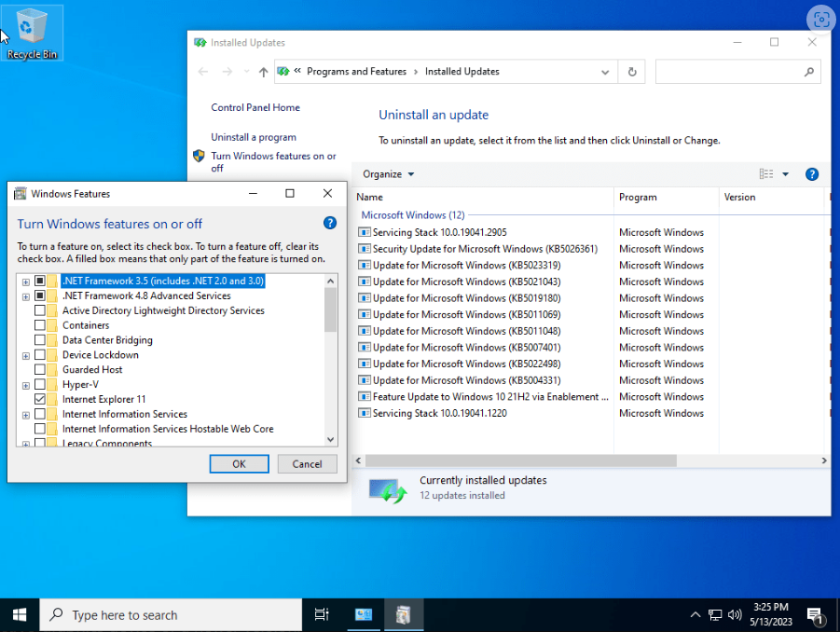
Task: Select the icon of update KB5019180
Action: tap(365, 298)
